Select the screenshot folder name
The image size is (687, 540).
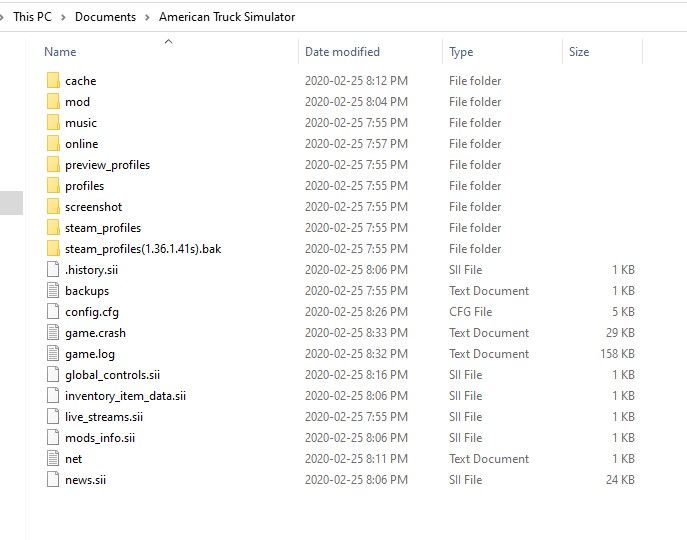point(93,207)
